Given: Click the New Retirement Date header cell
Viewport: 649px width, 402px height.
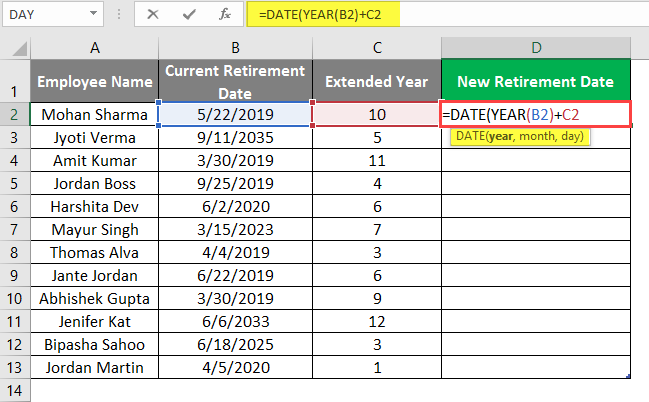Looking at the screenshot, I should pyautogui.click(x=535, y=81).
